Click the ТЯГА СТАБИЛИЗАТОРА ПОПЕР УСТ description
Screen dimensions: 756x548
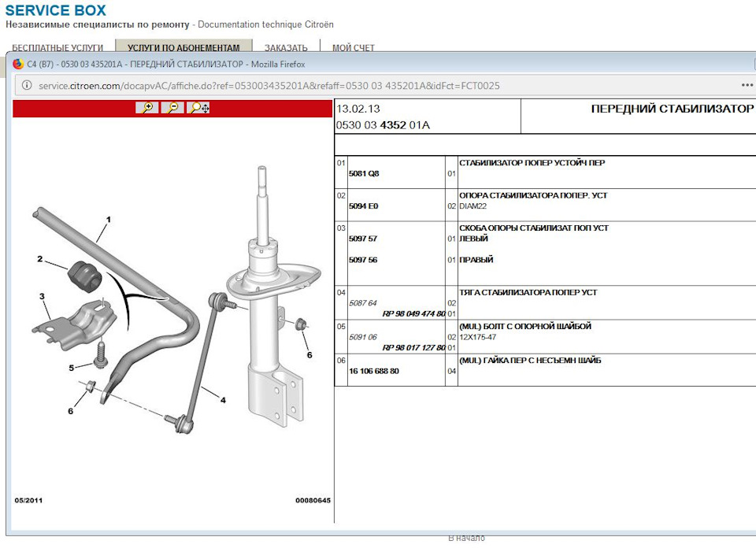[x=528, y=292]
